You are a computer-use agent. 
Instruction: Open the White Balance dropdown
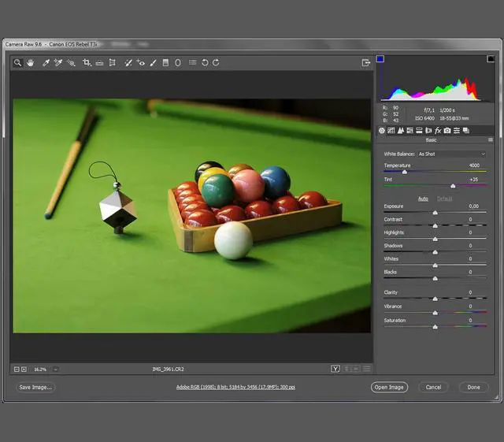[x=451, y=154]
